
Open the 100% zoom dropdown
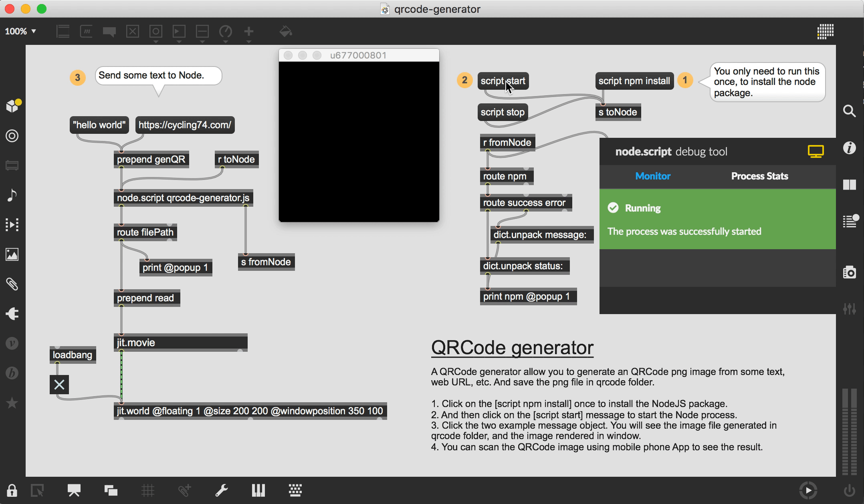(20, 31)
